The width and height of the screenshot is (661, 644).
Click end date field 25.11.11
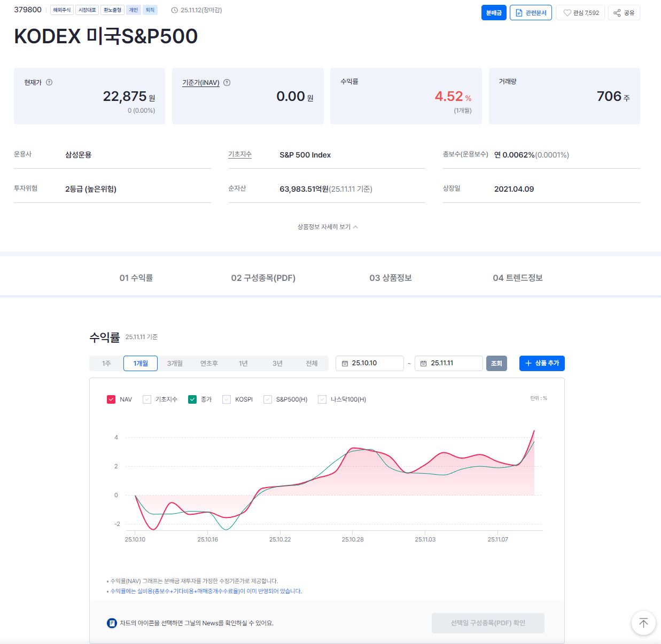[449, 363]
